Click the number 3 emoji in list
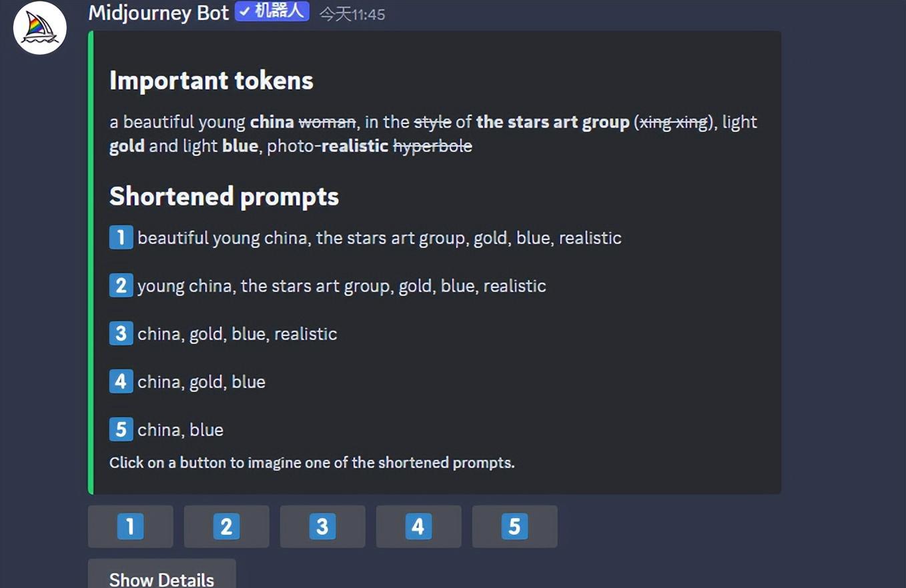Image resolution: width=906 pixels, height=588 pixels. (121, 333)
